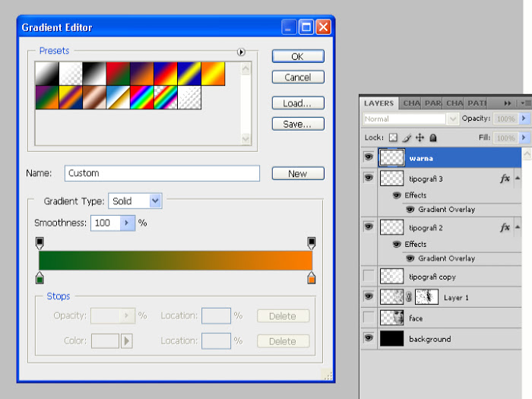Select the orange-yellow-orange gradient preset
The image size is (532, 399).
click(213, 74)
